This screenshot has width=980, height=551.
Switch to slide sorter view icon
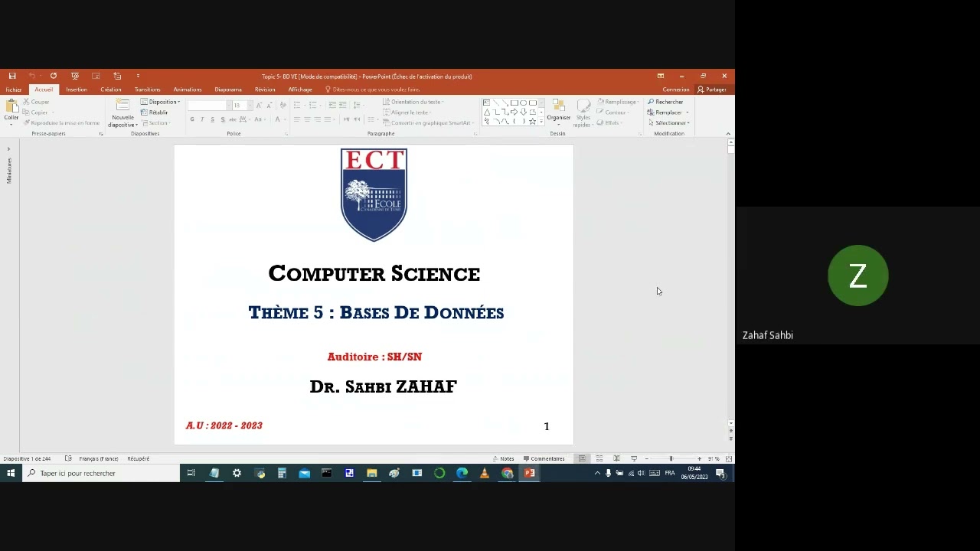click(x=599, y=458)
